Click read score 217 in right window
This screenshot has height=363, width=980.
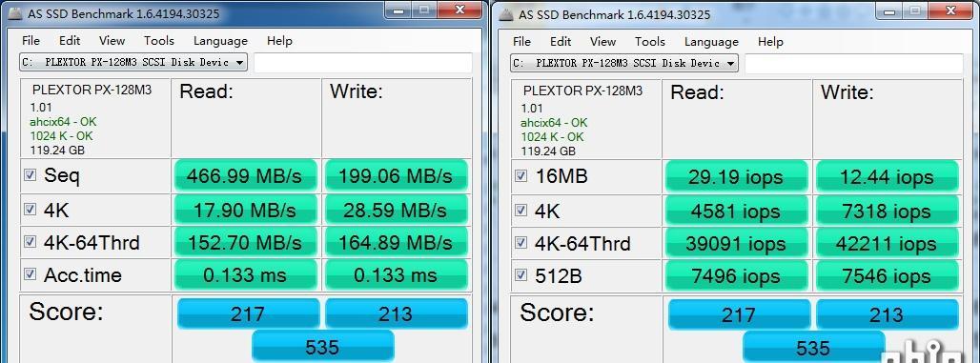pos(740,314)
